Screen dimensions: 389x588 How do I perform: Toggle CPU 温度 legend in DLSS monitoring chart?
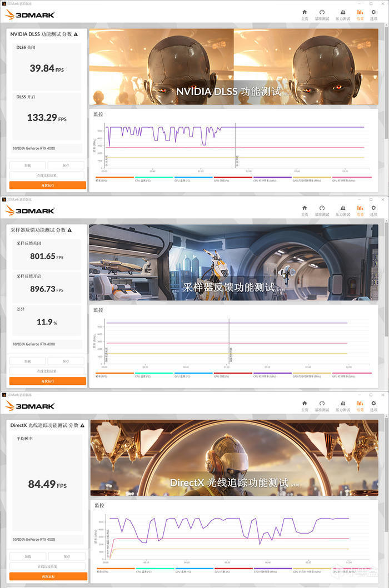pyautogui.click(x=154, y=179)
